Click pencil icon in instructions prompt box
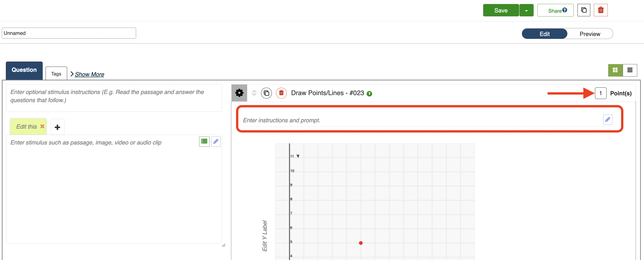 [x=607, y=120]
